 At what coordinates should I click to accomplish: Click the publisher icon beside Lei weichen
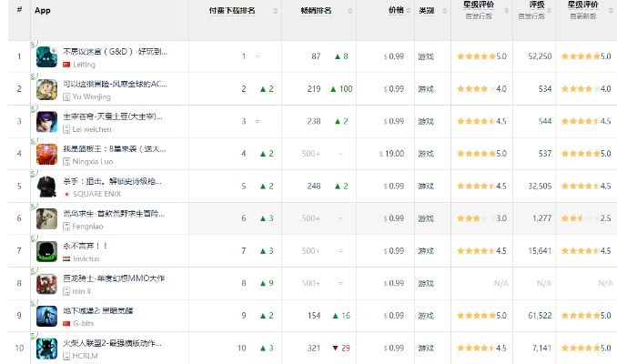click(66, 129)
